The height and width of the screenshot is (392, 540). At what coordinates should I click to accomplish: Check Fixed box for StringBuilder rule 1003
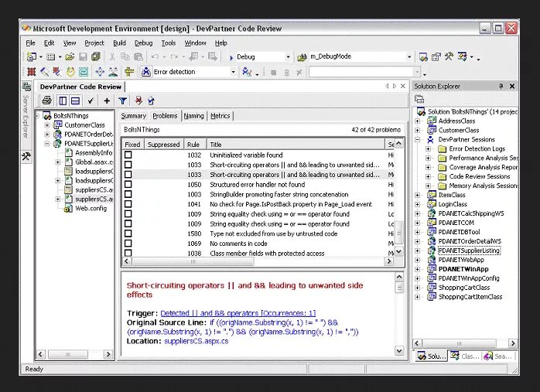pos(128,194)
